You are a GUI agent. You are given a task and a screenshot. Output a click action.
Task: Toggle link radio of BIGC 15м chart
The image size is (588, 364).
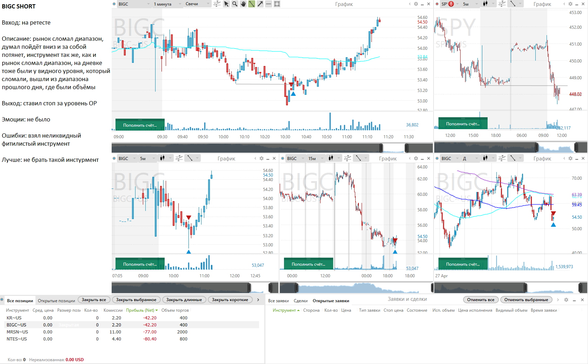tap(283, 158)
